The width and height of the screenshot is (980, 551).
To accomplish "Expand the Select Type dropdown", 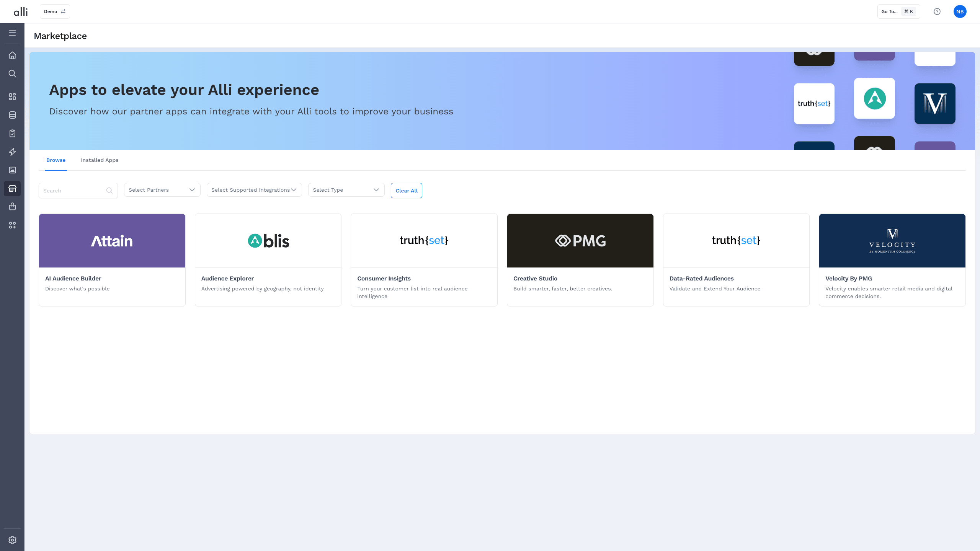I will coord(346,190).
